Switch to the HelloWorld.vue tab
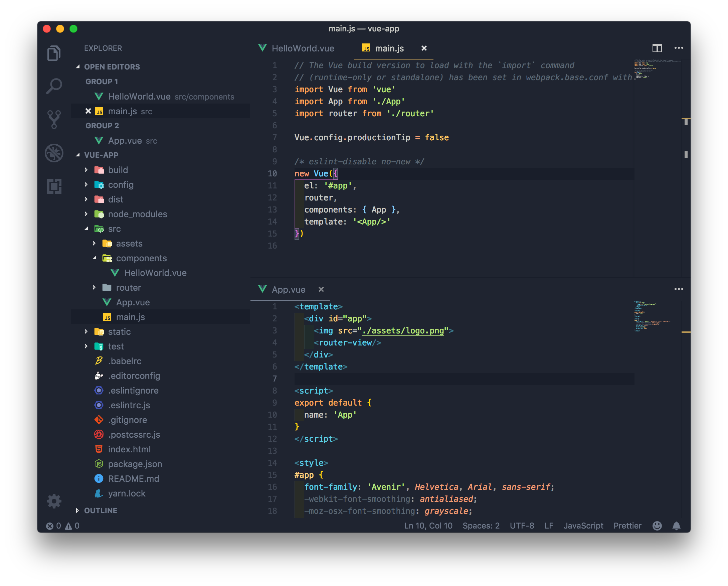 pos(303,48)
